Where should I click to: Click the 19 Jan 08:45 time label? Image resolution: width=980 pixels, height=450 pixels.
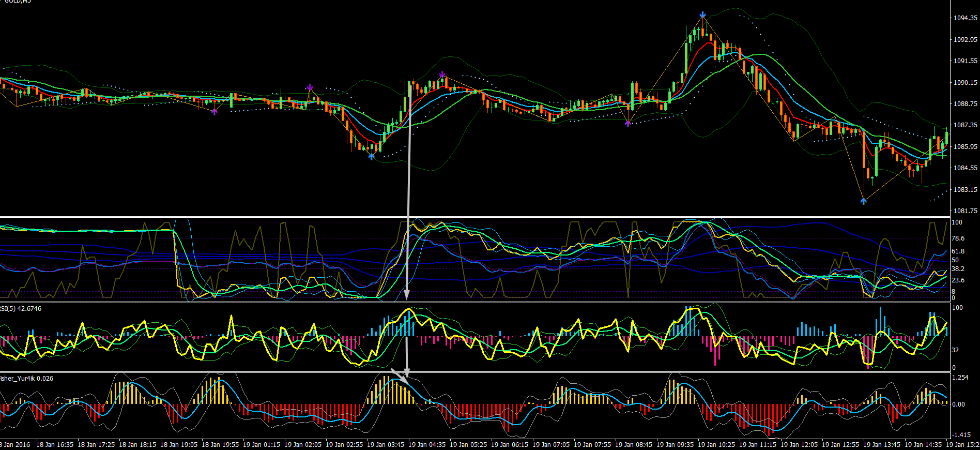pyautogui.click(x=634, y=445)
